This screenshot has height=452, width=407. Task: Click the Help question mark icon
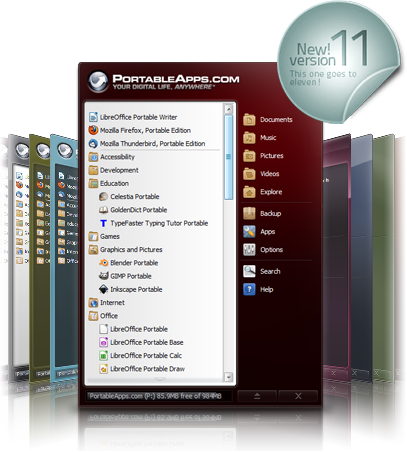point(249,289)
